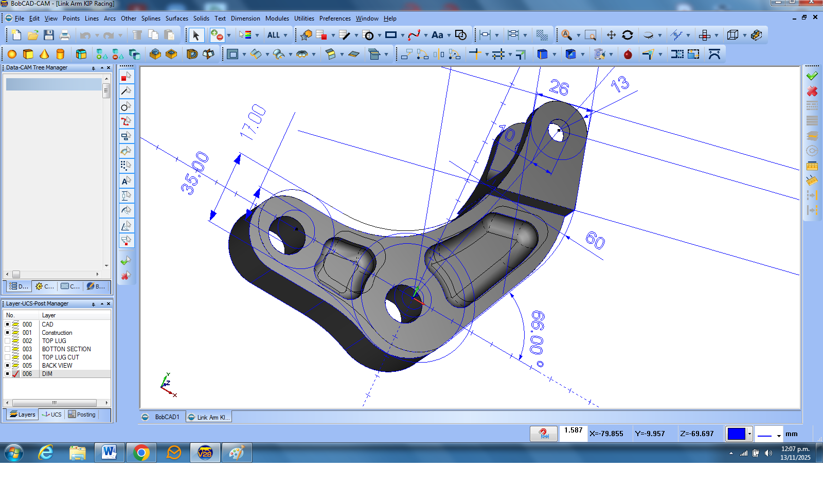This screenshot has width=823, height=504.
Task: Click the red bomb explode icon
Action: (628, 54)
